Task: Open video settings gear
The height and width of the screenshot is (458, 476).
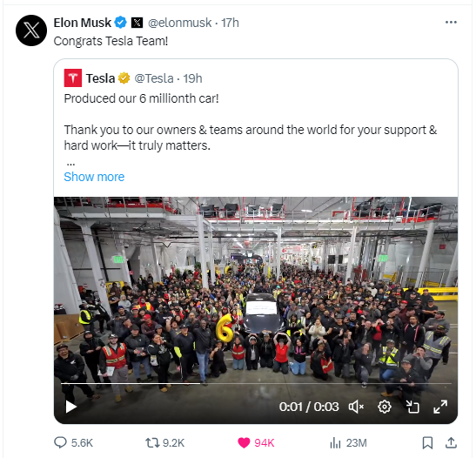Action: click(x=385, y=407)
